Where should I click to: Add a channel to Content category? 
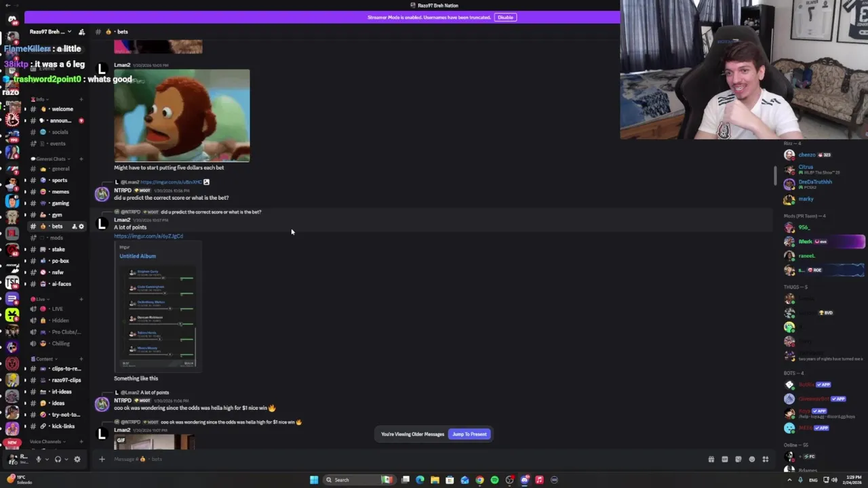[81, 359]
